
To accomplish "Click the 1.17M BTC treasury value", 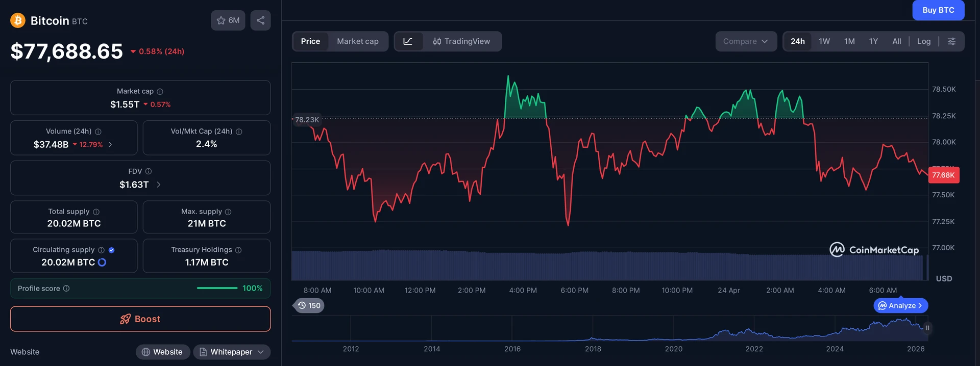I will [x=207, y=262].
